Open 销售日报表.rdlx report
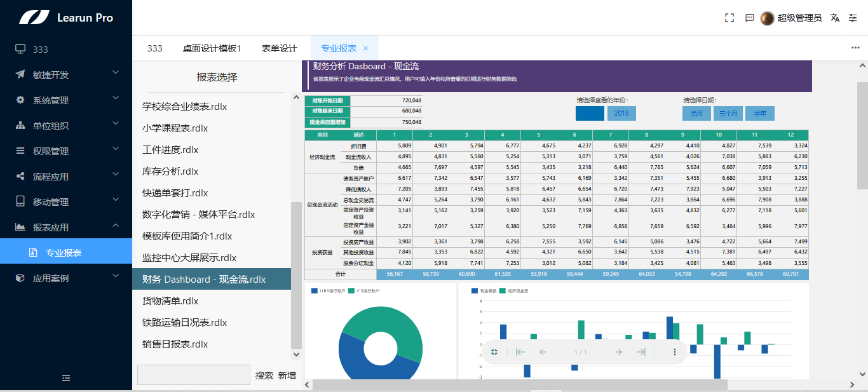Image resolution: width=868 pixels, height=392 pixels. [211, 344]
